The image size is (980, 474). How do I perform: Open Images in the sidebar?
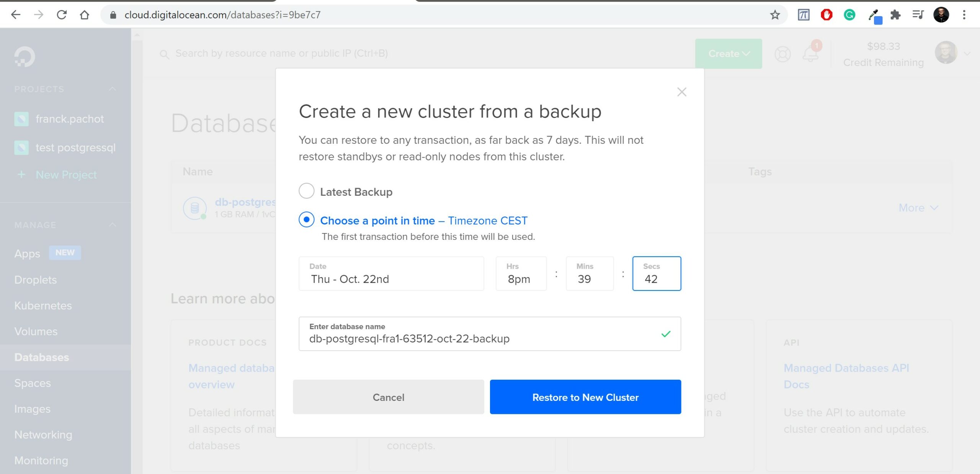(32, 409)
